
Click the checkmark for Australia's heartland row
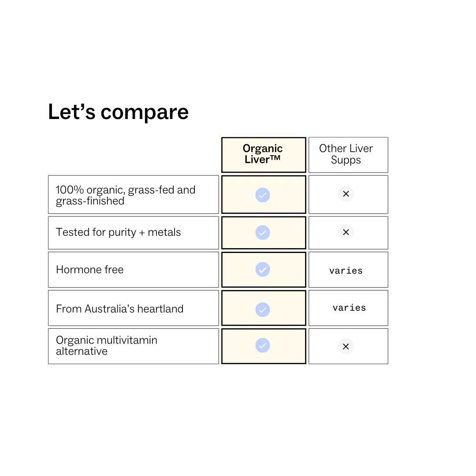pos(263,309)
